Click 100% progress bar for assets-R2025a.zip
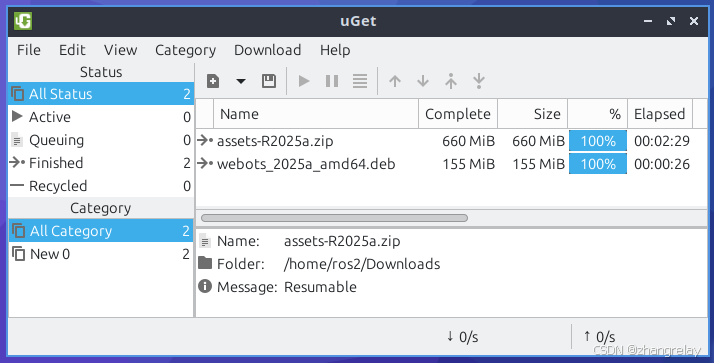Image resolution: width=714 pixels, height=363 pixels. pyautogui.click(x=598, y=141)
